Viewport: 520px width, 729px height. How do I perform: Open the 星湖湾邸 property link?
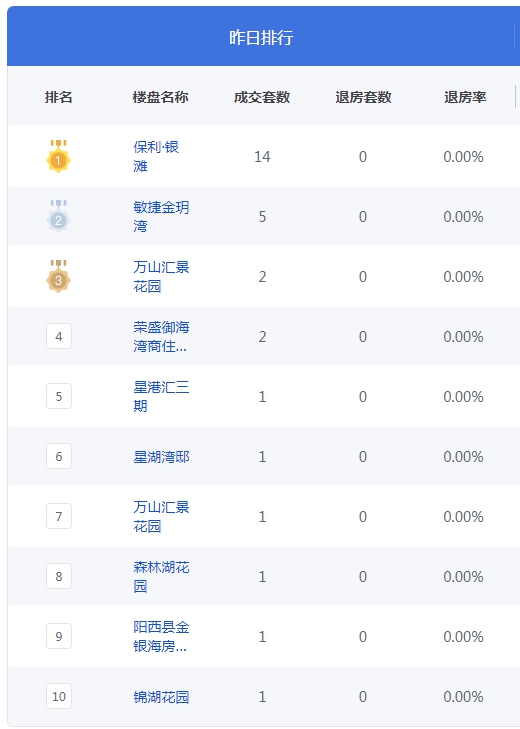161,457
